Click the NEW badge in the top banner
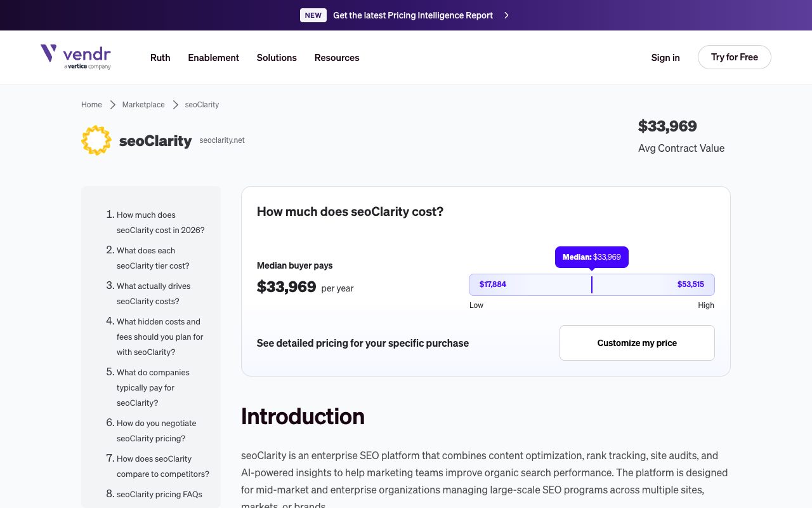812x508 pixels. click(x=313, y=15)
